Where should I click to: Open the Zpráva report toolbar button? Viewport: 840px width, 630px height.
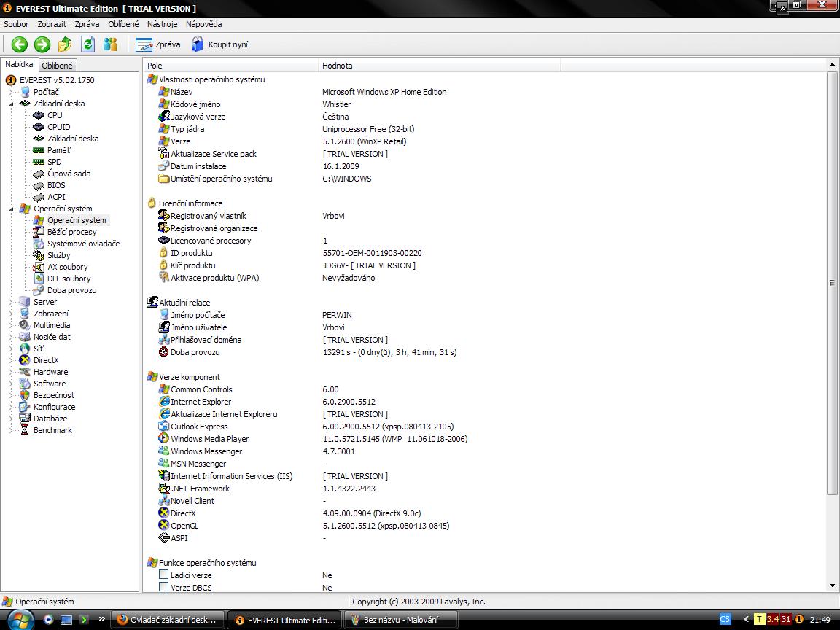(x=157, y=44)
